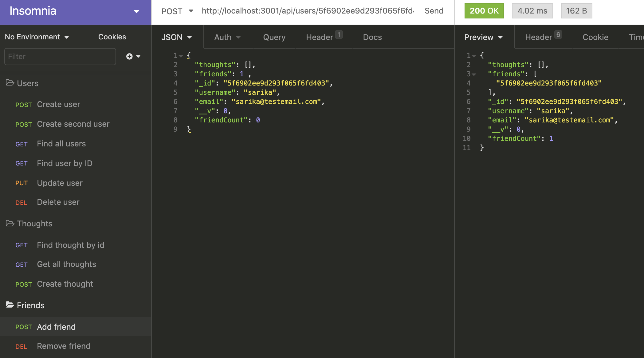Fold the request body line 1 arrow
Screen dimensions: 644x358
181,56
